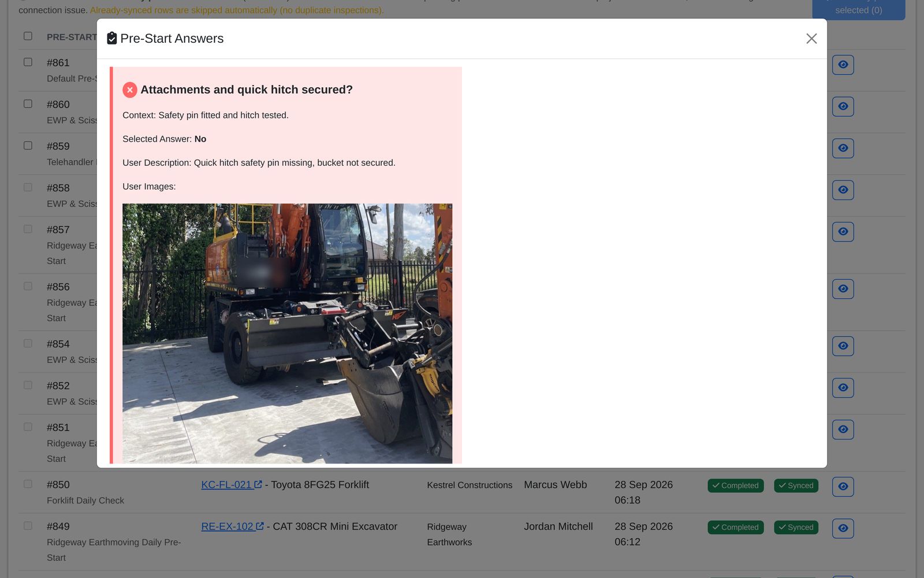Click the Synced badge for row #850
The height and width of the screenshot is (578, 924).
pyautogui.click(x=796, y=486)
